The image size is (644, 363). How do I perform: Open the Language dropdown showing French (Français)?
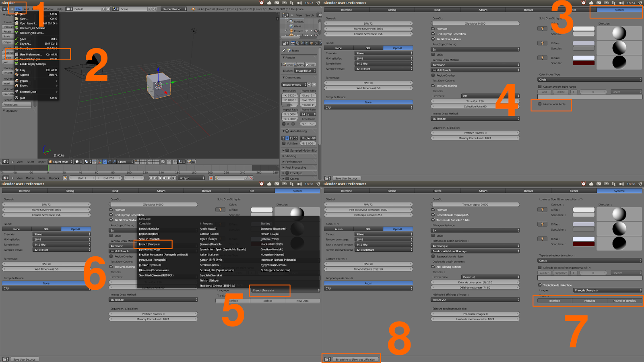point(270,290)
